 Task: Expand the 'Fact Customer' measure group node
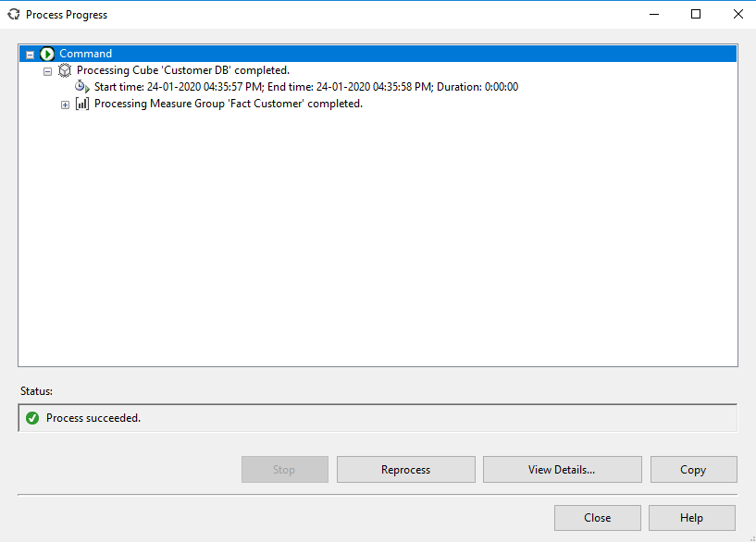(x=64, y=104)
